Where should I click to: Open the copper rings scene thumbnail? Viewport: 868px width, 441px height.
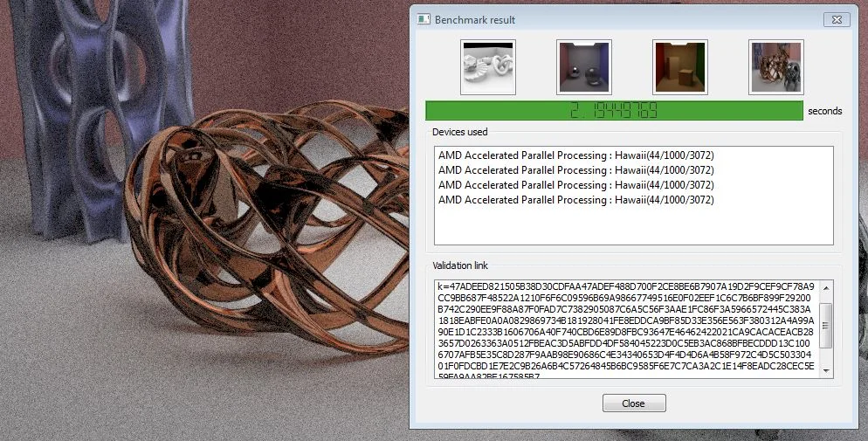pos(776,67)
